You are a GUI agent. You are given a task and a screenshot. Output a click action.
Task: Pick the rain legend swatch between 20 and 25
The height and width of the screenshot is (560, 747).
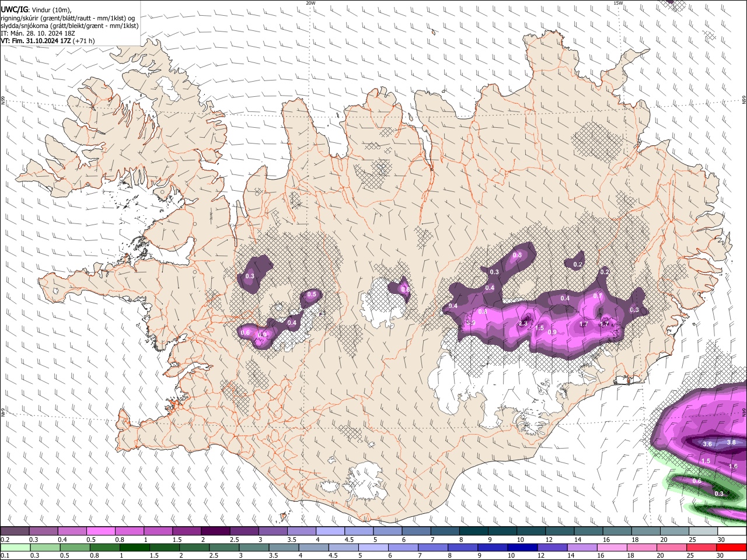(x=671, y=547)
